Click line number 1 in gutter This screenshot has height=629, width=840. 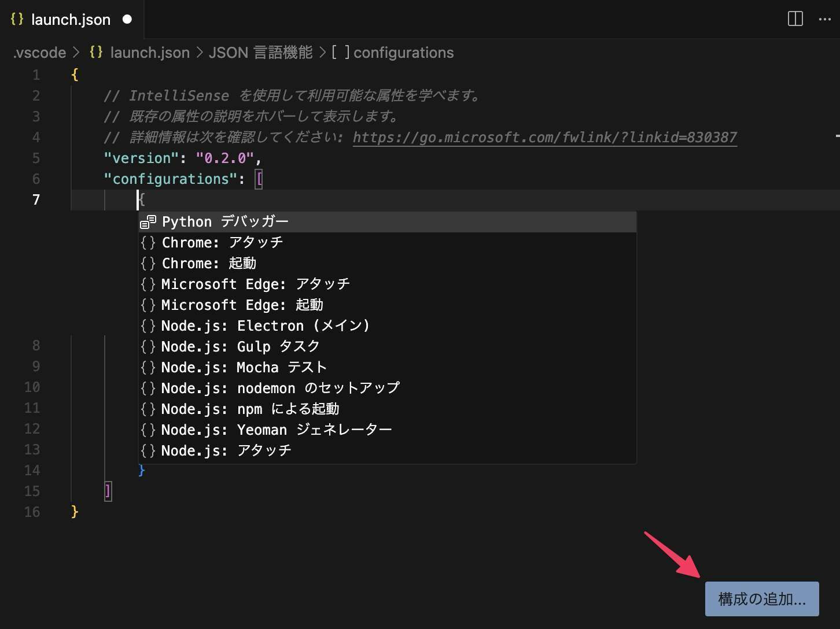[x=36, y=75]
